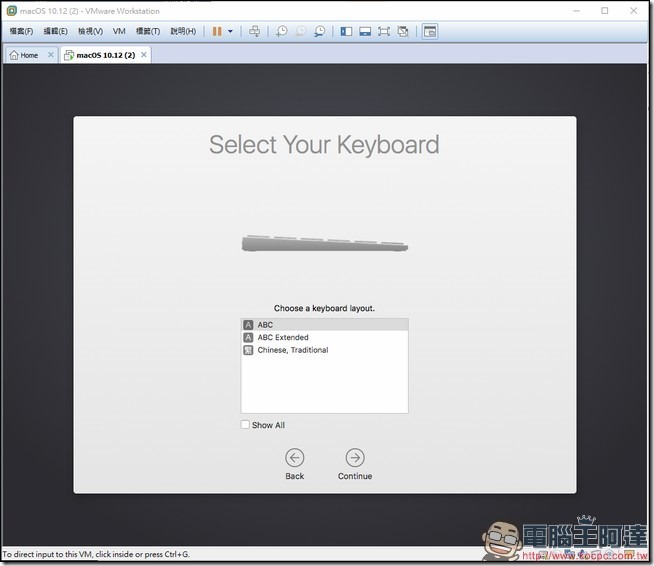Click the VMware Workstation title bar app icon
This screenshot has width=654, height=566.
click(12, 11)
